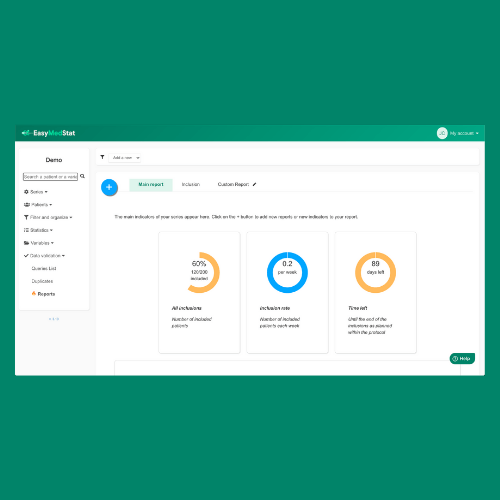Open the My account dropdown
Viewport: 500px width, 500px height.
point(464,133)
